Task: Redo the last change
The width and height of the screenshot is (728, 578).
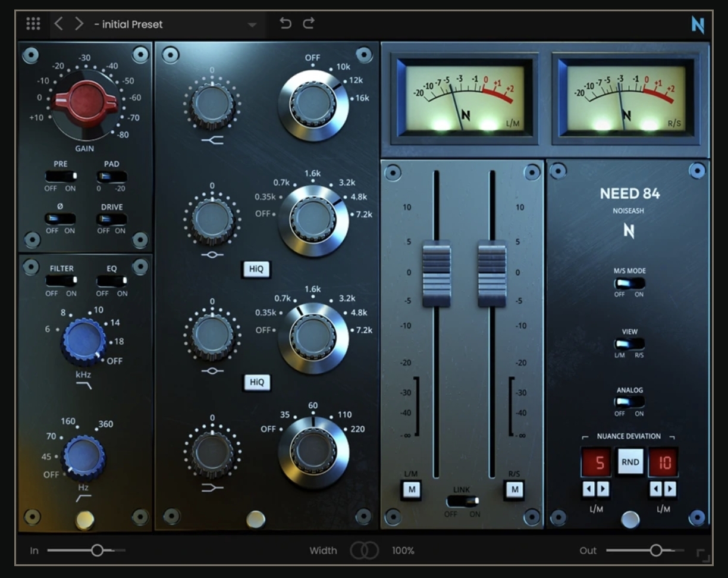Action: point(308,23)
